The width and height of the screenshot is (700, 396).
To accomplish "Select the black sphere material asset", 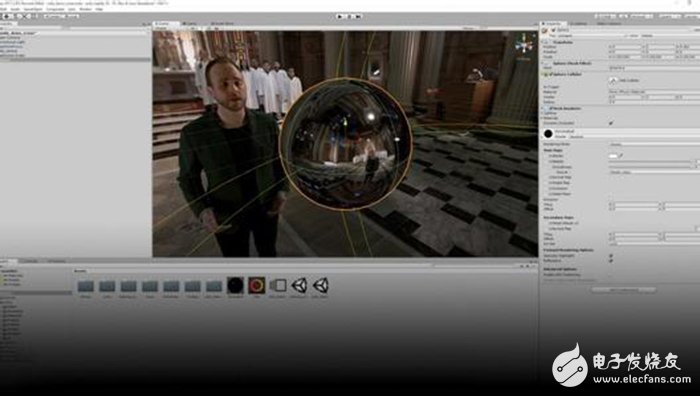I will pos(235,285).
